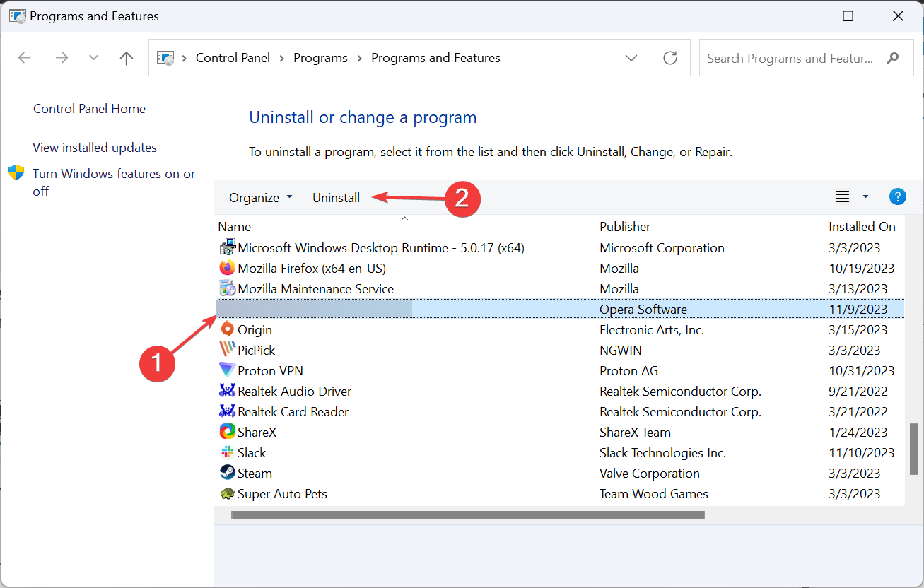
Task: Click the ShareX app icon
Action: [x=227, y=432]
